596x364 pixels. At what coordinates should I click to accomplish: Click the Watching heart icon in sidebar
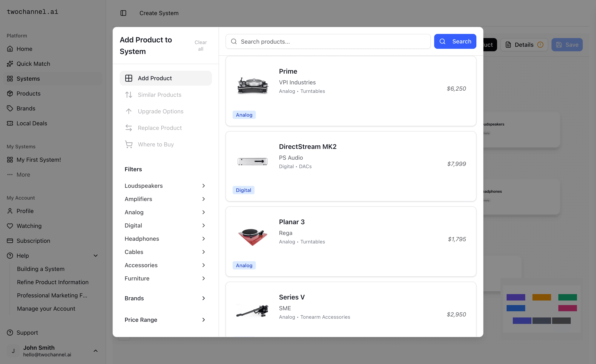(10, 226)
